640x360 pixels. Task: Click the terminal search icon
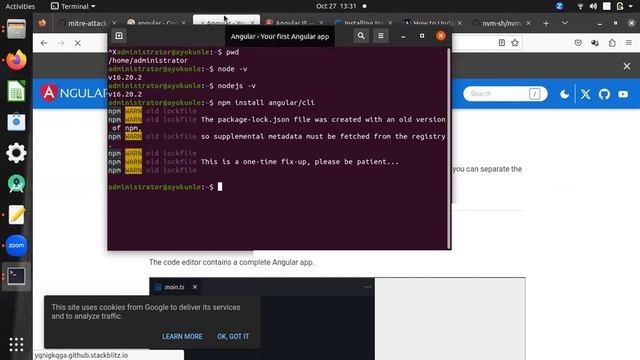click(361, 36)
